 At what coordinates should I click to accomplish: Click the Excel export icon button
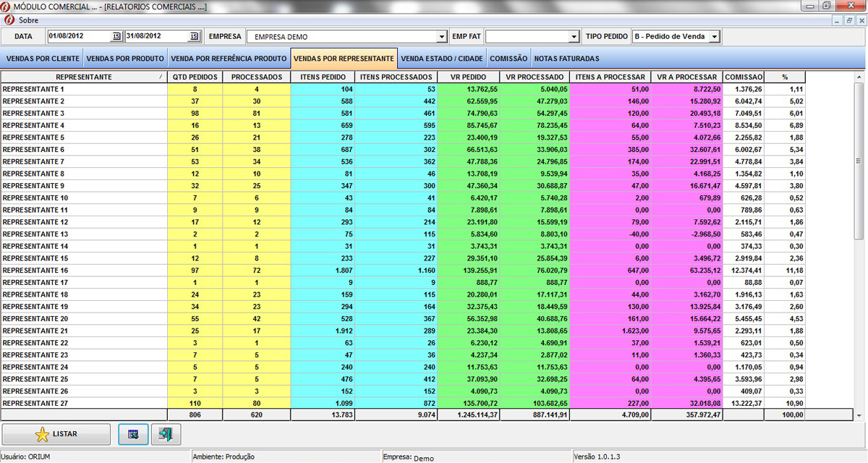tap(133, 434)
